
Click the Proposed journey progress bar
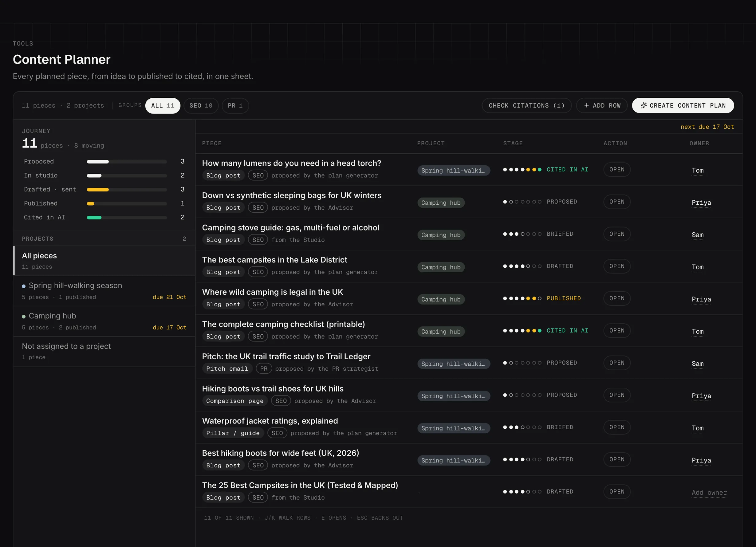[127, 162]
